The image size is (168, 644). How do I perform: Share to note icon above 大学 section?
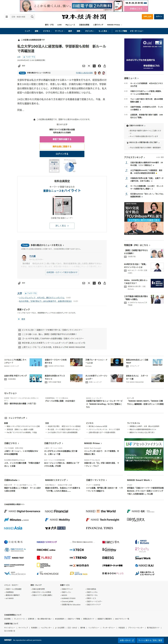(x=89, y=283)
